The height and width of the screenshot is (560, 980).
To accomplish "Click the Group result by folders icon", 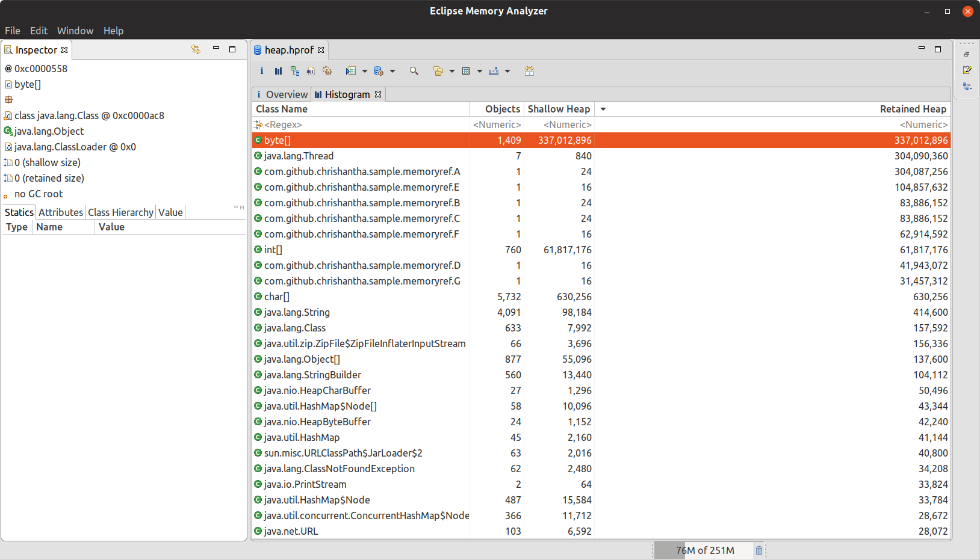I will [438, 71].
